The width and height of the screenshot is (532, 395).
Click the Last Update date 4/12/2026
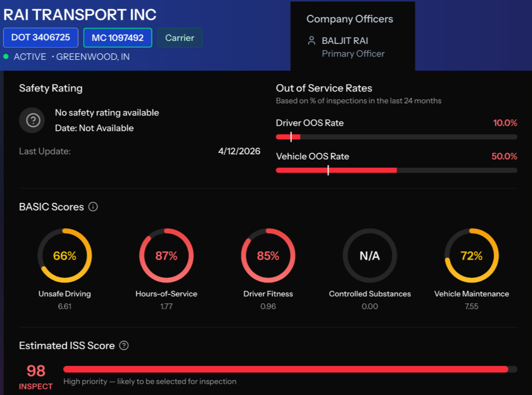click(239, 151)
